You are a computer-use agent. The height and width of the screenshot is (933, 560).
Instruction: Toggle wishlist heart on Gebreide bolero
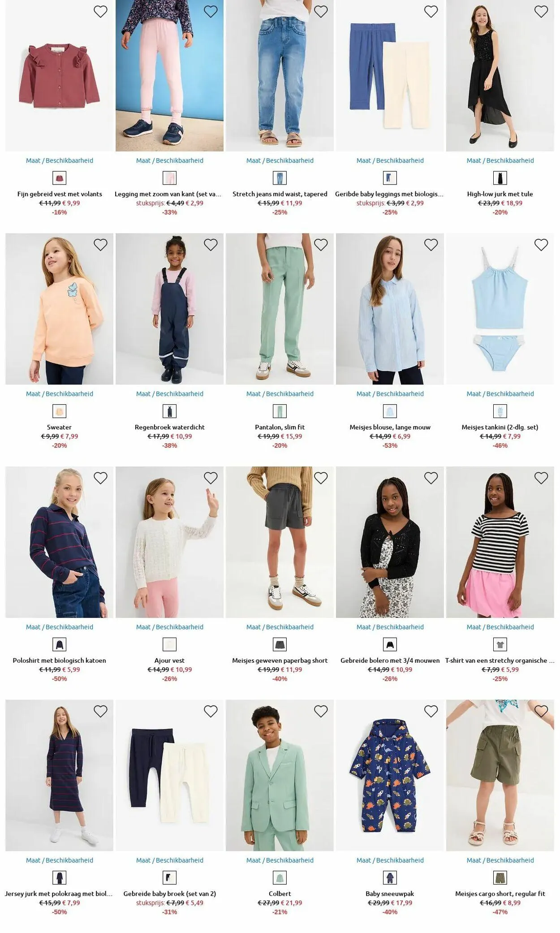click(431, 478)
